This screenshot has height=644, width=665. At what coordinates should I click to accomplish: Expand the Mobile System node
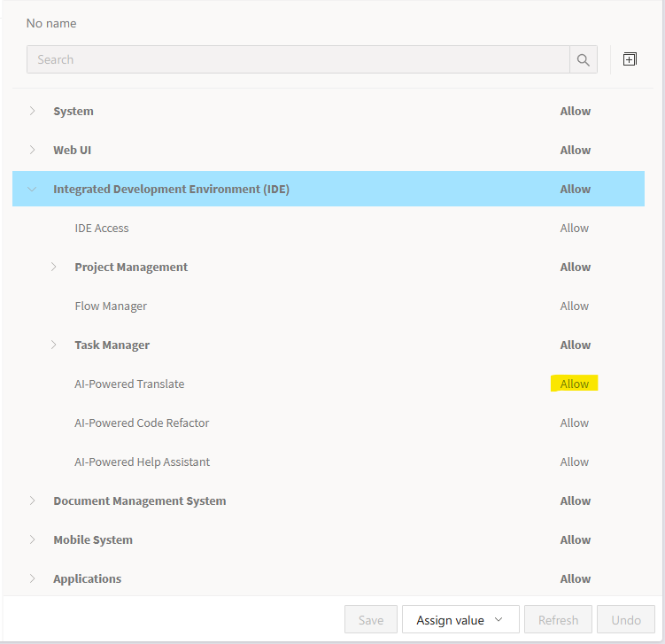(x=33, y=539)
